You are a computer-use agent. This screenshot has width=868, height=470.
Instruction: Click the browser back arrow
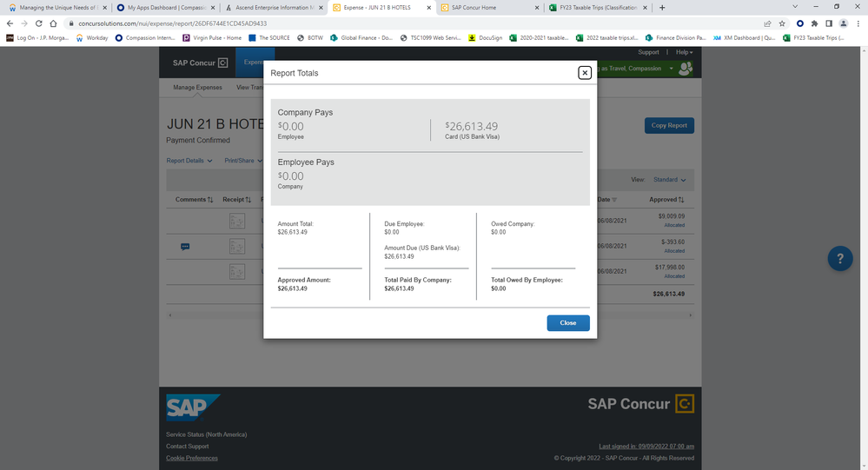coord(10,23)
